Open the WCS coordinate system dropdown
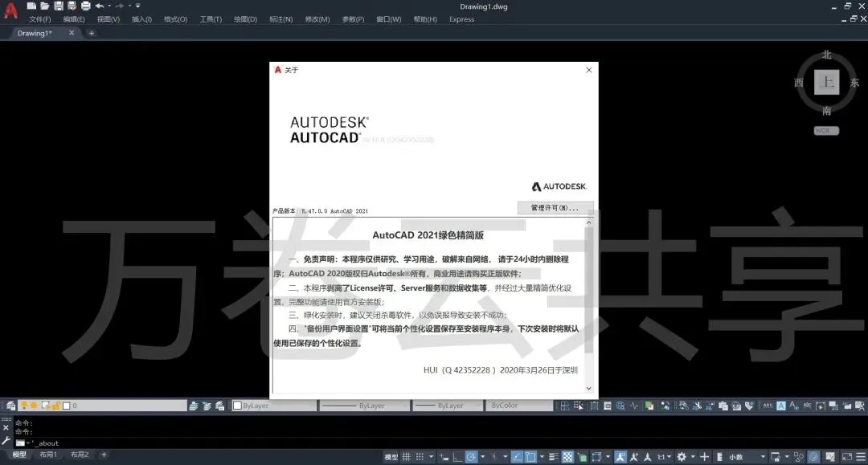Image resolution: width=868 pixels, height=465 pixels. coord(826,130)
